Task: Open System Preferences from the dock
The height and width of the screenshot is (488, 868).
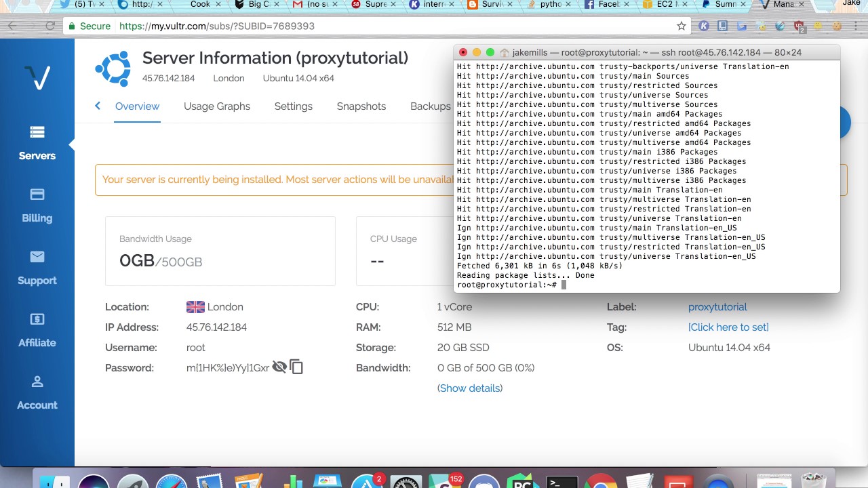Action: tap(406, 480)
